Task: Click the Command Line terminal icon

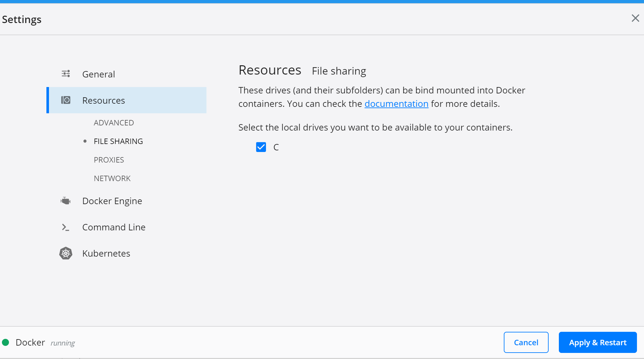Action: 66,227
